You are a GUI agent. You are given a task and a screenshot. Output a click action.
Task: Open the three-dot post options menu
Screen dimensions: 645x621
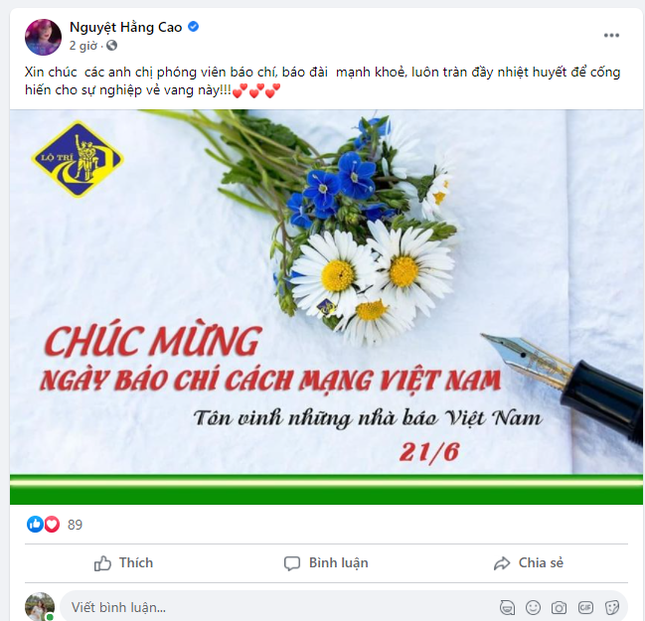click(x=611, y=35)
